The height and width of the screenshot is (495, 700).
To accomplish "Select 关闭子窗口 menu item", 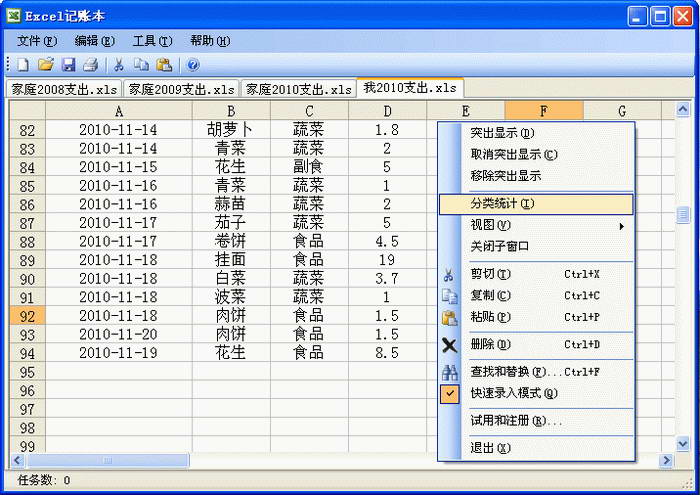I will (536, 246).
